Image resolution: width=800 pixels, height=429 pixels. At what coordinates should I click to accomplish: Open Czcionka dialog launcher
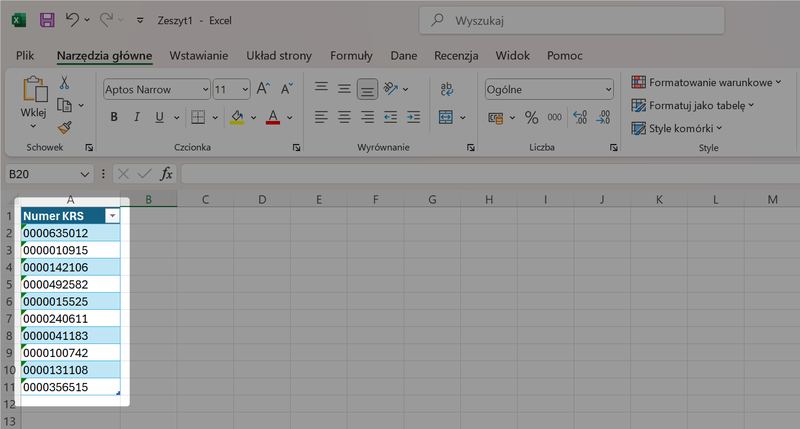tap(296, 147)
